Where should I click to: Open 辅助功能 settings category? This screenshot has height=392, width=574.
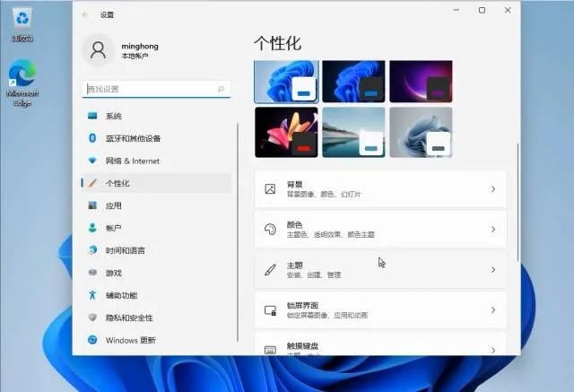pyautogui.click(x=157, y=295)
